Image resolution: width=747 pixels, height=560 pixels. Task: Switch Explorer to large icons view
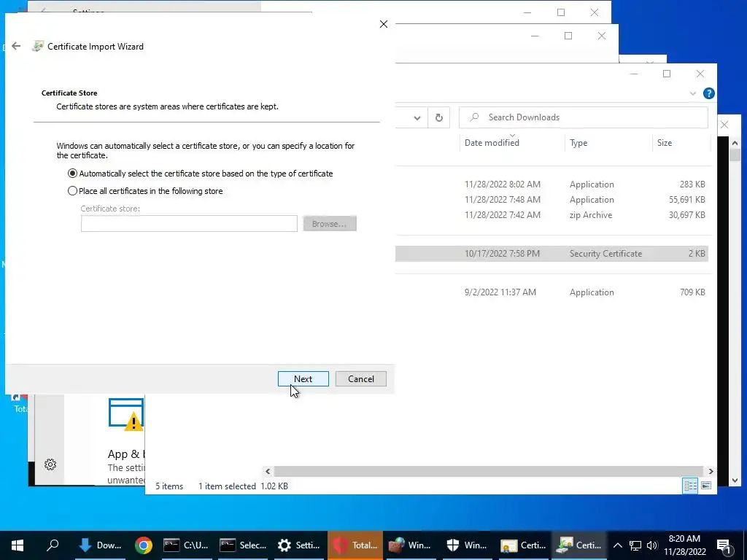[x=706, y=485]
